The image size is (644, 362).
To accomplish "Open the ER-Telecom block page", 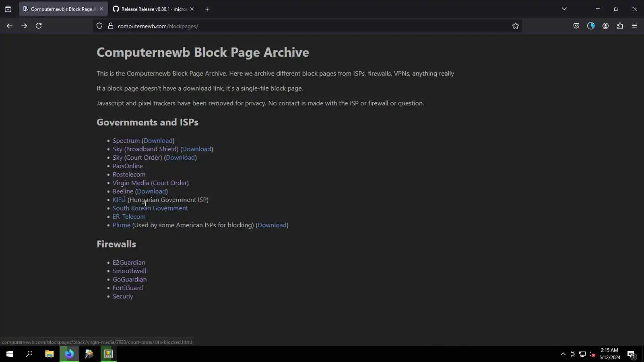I will (x=129, y=216).
